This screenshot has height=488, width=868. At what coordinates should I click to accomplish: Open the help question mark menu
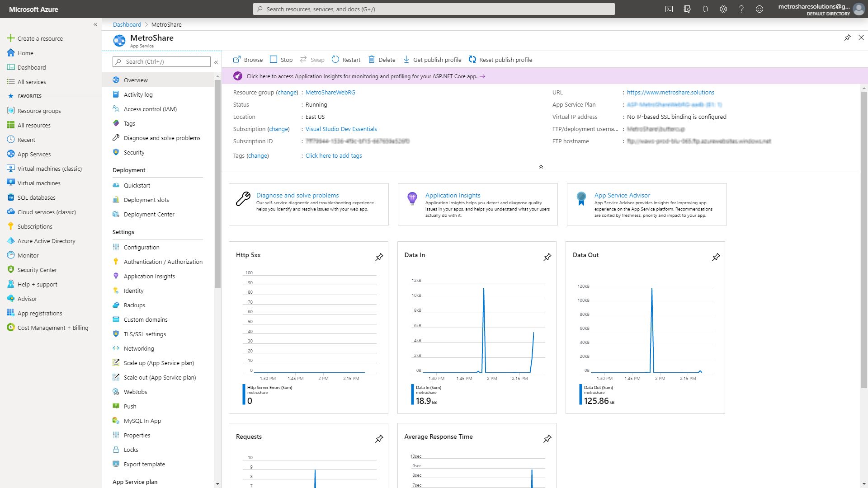tap(741, 9)
